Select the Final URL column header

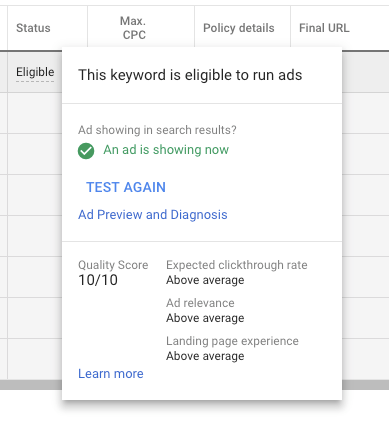(x=324, y=28)
